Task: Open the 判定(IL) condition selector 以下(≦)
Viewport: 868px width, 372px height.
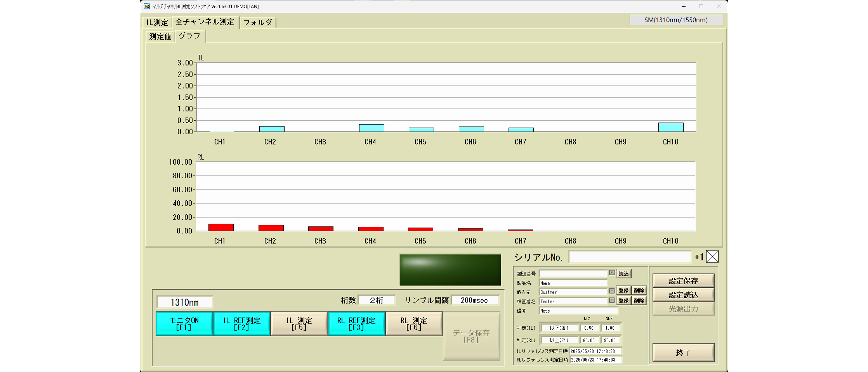Action: pos(559,328)
